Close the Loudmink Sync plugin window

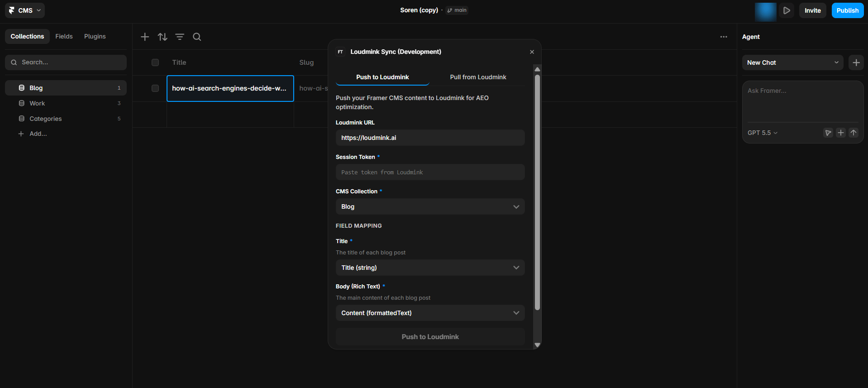532,52
